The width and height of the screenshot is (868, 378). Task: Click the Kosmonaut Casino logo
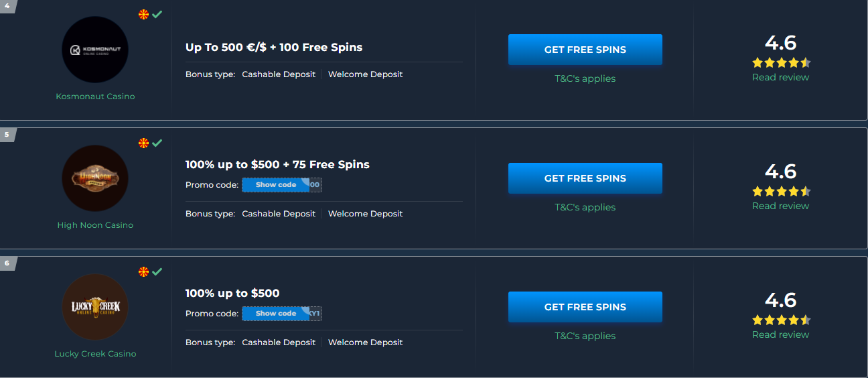(x=95, y=50)
